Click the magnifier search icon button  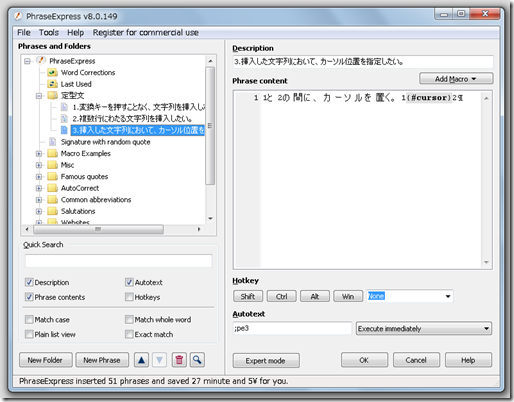coord(197,360)
